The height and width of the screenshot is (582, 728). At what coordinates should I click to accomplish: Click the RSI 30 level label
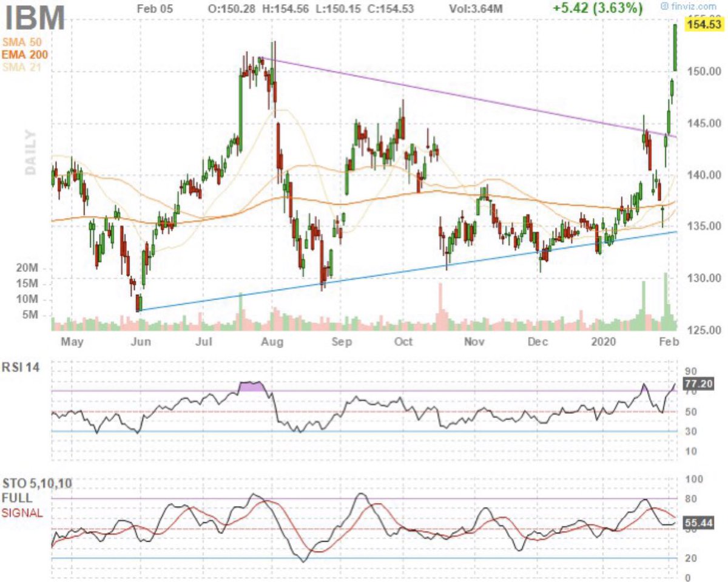pyautogui.click(x=690, y=431)
